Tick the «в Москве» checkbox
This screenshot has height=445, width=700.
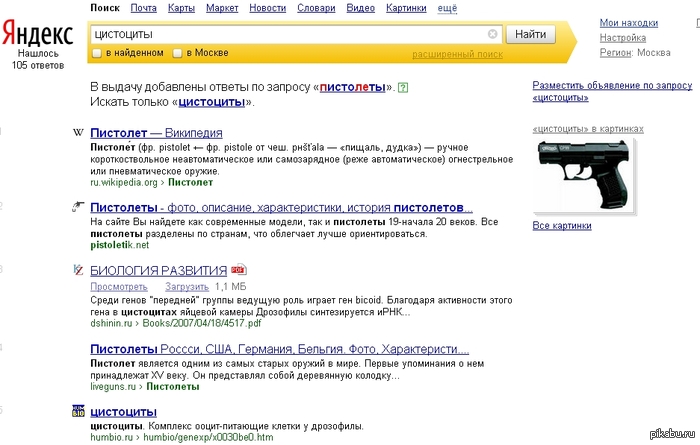177,53
